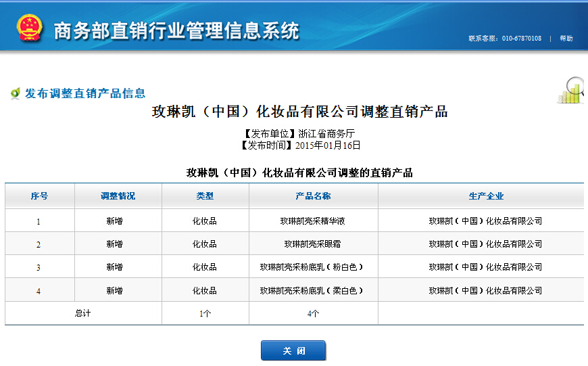Click the 商务部直销行业管理信息系统 site title
The height and width of the screenshot is (366, 588).
[176, 30]
